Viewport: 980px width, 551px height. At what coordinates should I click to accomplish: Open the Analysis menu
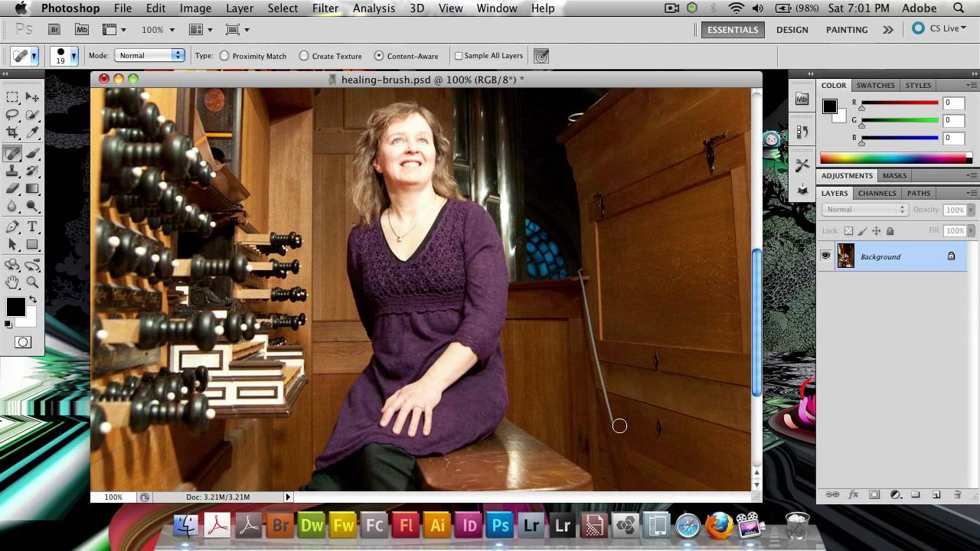click(374, 8)
